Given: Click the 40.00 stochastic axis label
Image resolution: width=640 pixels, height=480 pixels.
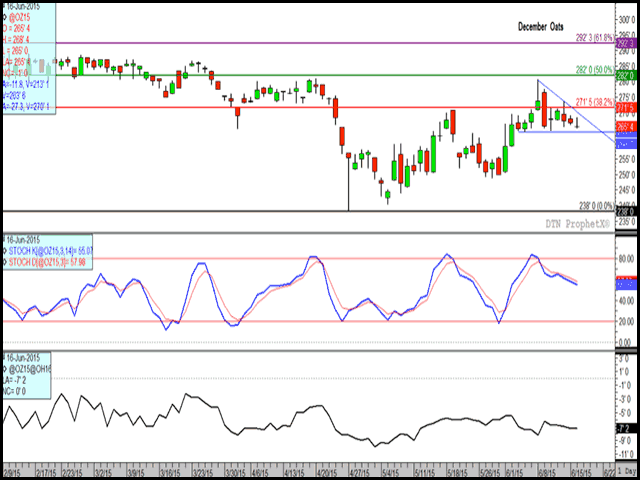Looking at the screenshot, I should click(628, 301).
